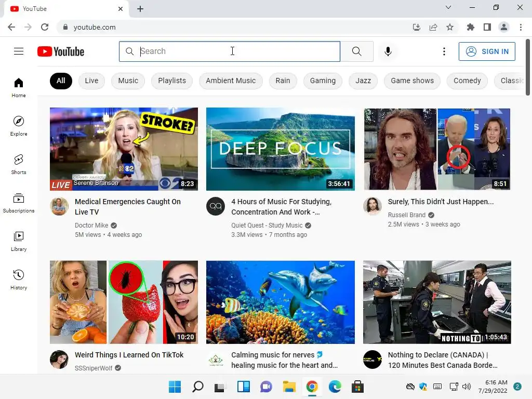The height and width of the screenshot is (399, 532).
Task: Open 4 Hours of Music For Studying title
Action: pyautogui.click(x=281, y=207)
